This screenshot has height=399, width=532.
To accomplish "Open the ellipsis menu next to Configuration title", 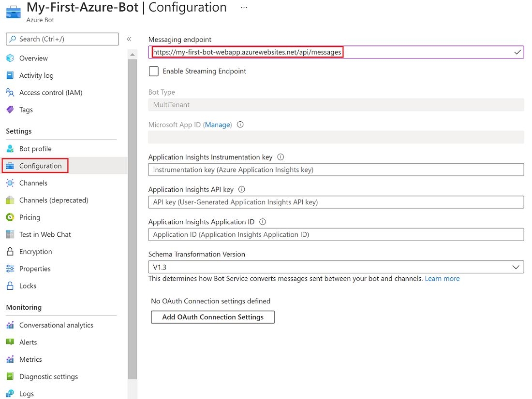I will (x=244, y=7).
